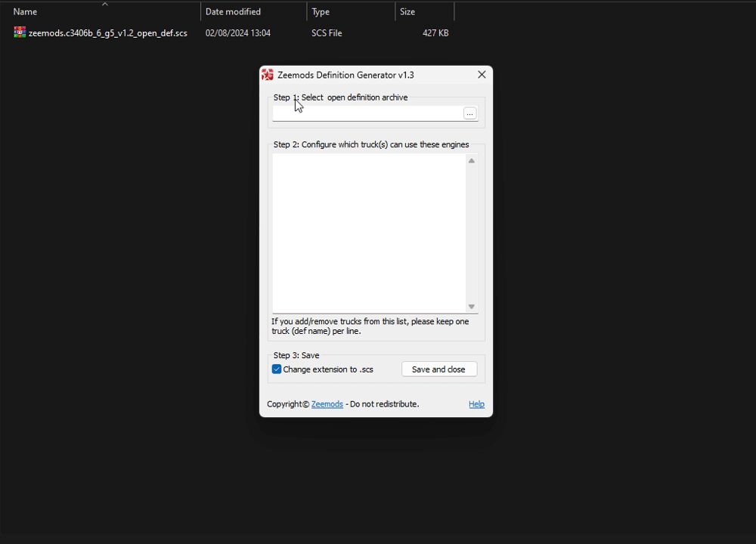Open the Zeemods copyright link
The width and height of the screenshot is (756, 544).
[327, 403]
